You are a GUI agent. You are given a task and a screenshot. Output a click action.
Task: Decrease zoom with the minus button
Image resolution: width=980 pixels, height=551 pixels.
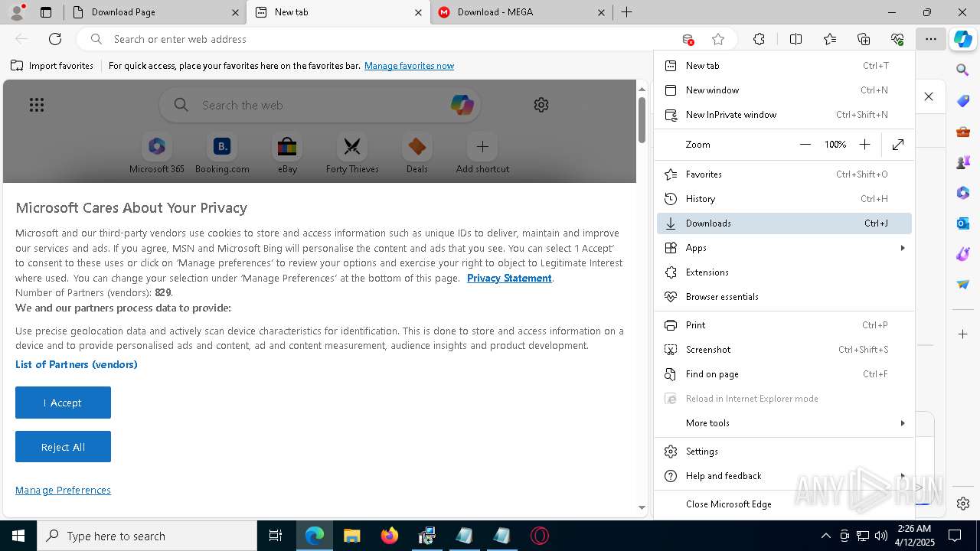tap(805, 145)
